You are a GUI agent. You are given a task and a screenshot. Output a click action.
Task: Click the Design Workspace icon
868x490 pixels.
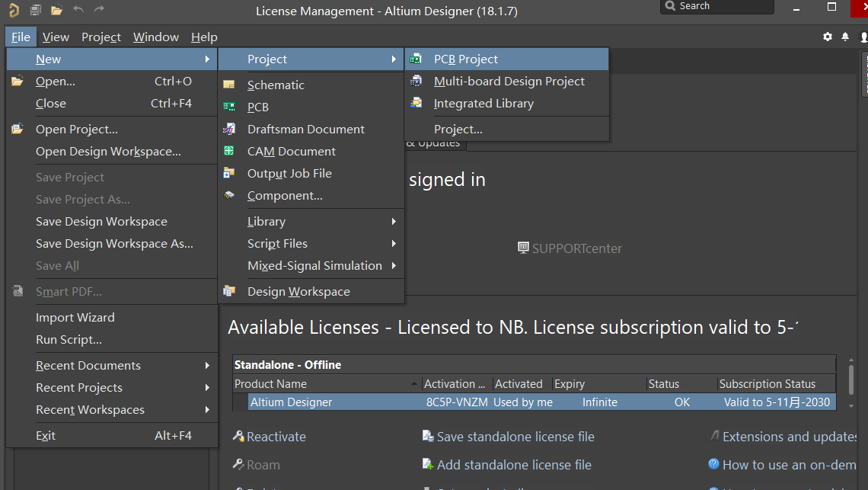[x=229, y=292]
